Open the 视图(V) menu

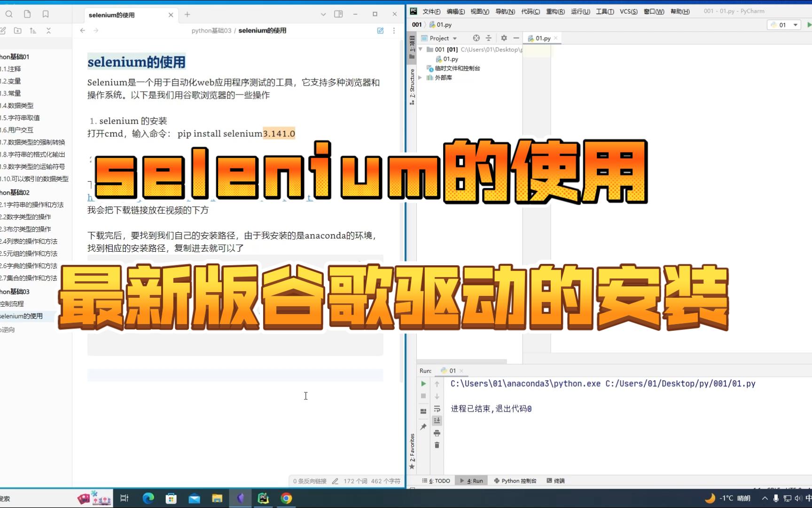480,11
